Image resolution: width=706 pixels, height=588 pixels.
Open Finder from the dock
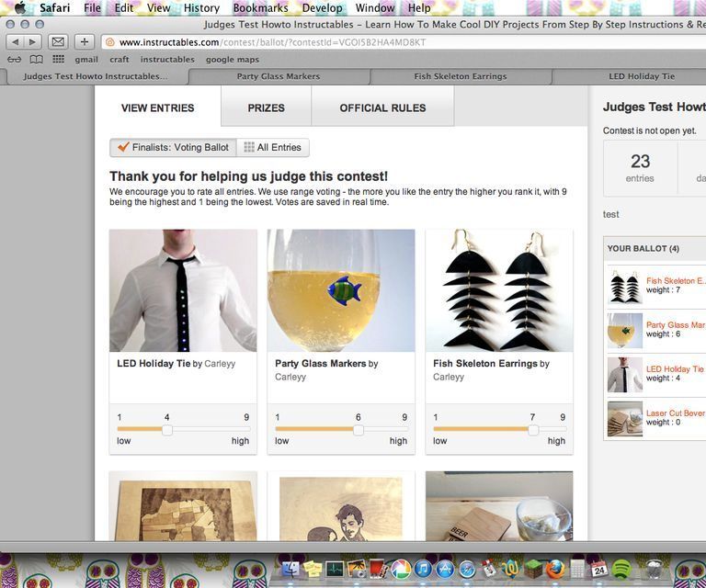(290, 570)
